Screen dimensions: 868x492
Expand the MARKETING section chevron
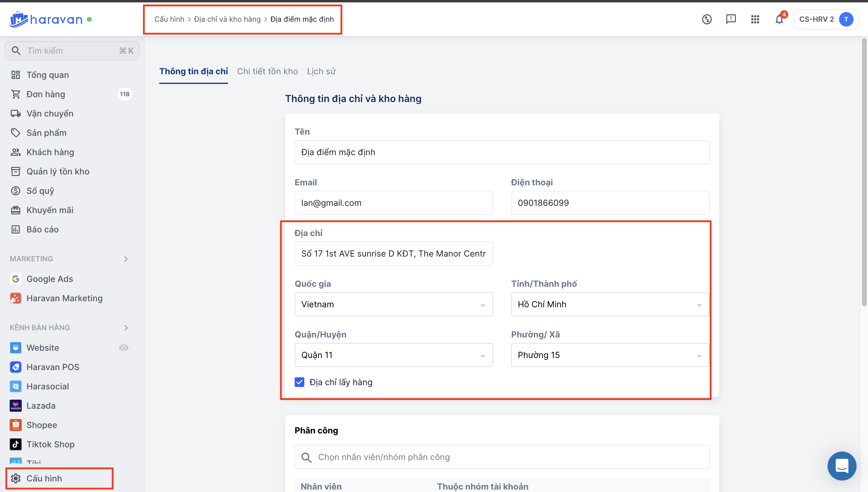(126, 259)
